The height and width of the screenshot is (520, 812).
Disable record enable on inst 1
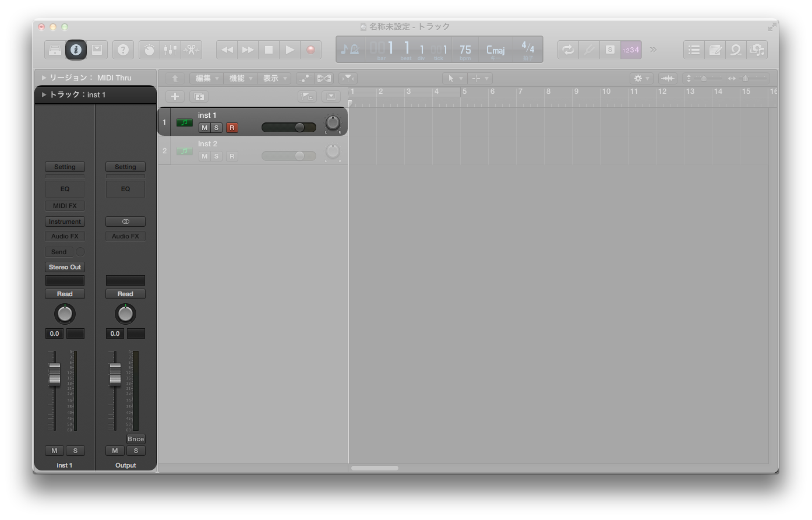point(232,128)
